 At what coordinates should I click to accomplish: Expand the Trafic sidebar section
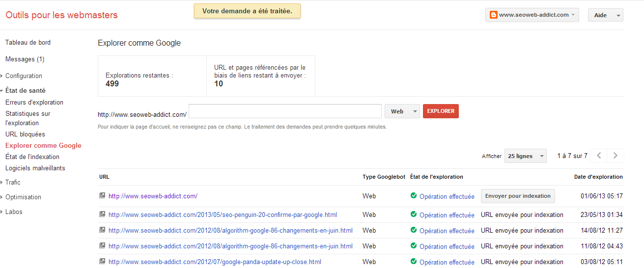point(13,182)
